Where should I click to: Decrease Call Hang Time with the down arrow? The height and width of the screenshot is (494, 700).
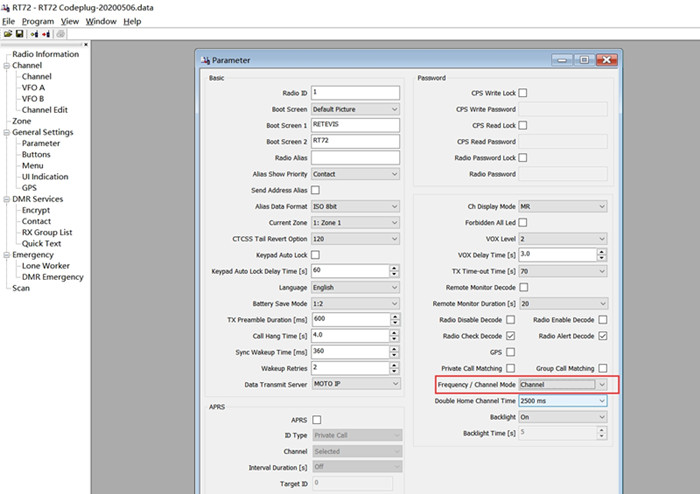(394, 340)
